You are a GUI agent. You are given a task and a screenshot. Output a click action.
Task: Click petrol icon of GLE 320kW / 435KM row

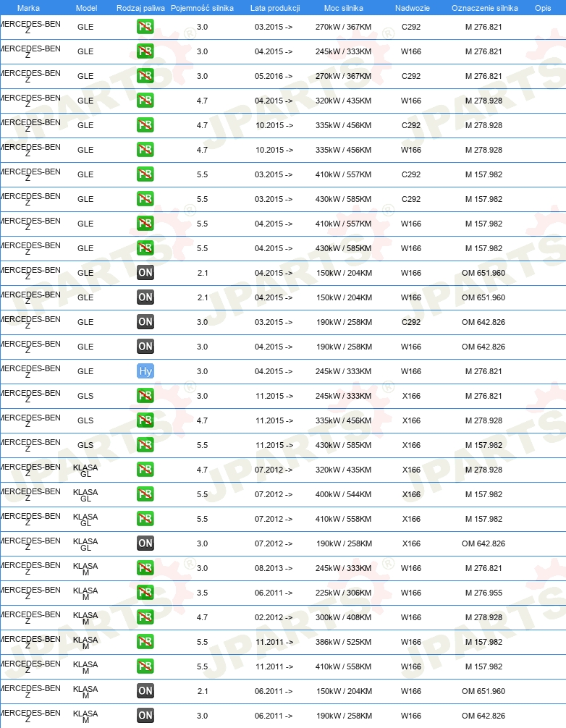point(145,101)
